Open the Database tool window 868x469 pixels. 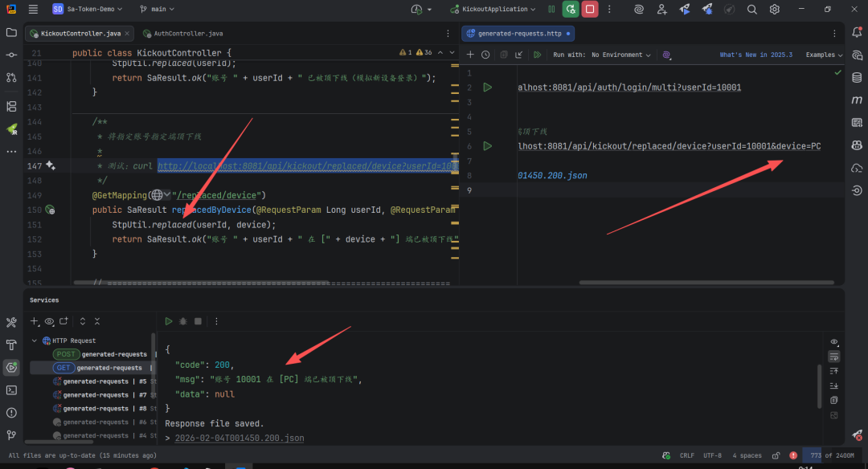click(857, 77)
